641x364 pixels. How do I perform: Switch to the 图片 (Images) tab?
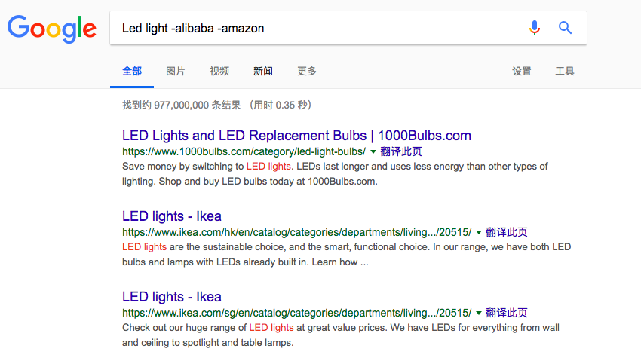(176, 71)
